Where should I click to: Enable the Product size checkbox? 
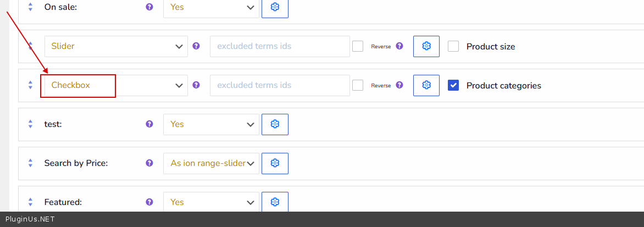pos(453,46)
